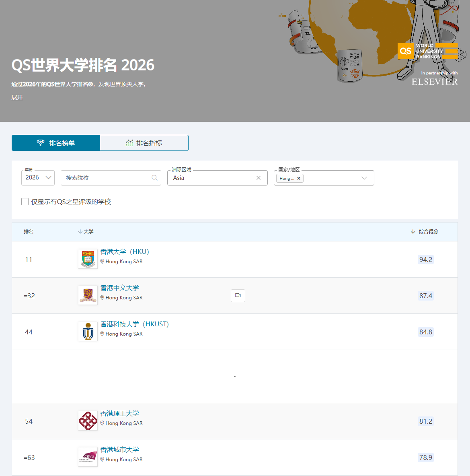Select the 排名榜单 tab
The image size is (470, 476).
tap(56, 143)
